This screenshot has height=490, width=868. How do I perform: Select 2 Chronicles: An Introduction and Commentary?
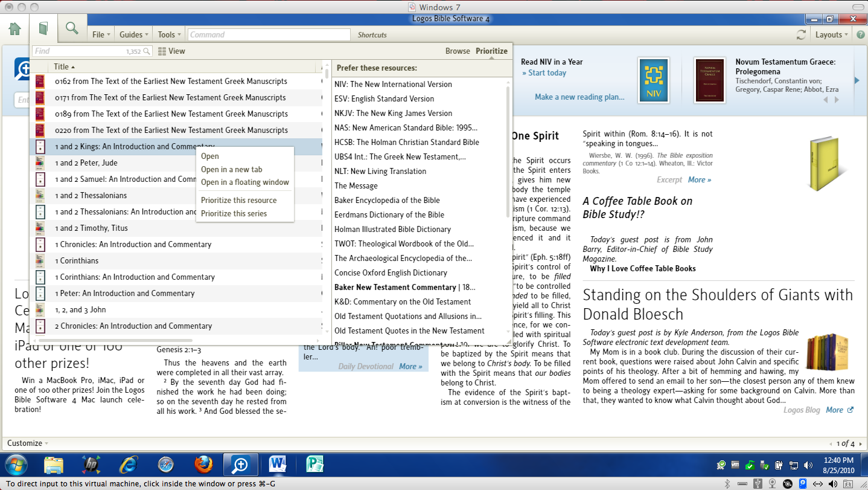pos(176,326)
